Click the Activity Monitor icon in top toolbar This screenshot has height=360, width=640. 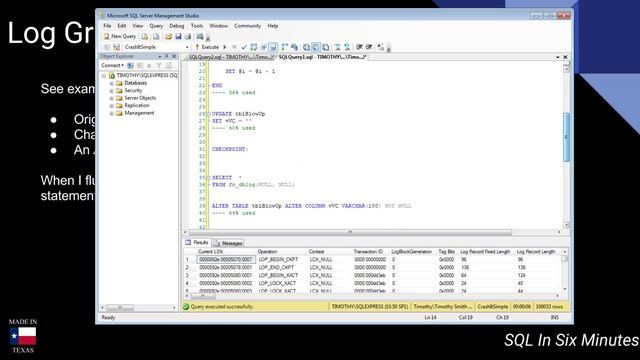click(200, 36)
